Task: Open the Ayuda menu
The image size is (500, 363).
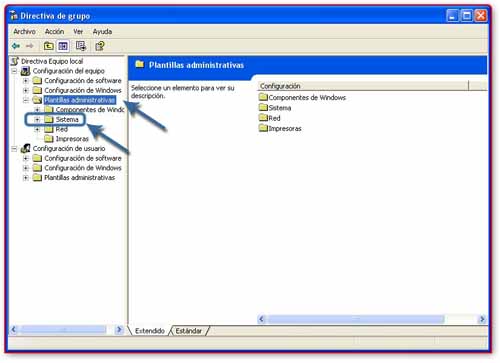Action: click(x=102, y=32)
